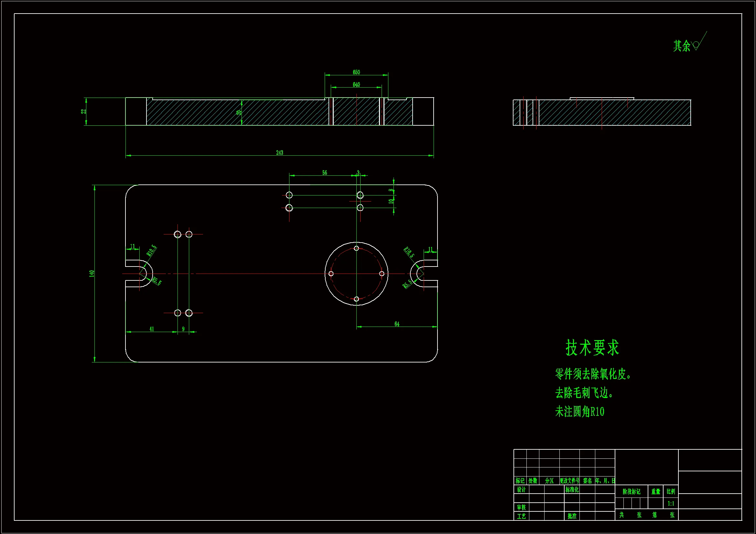
Task: Select the 重量 title block cell
Action: [655, 492]
